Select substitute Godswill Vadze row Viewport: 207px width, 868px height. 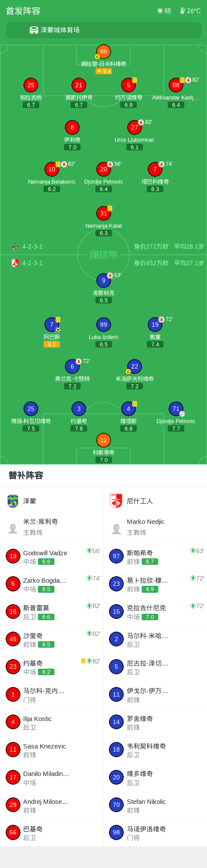pyautogui.click(x=52, y=556)
